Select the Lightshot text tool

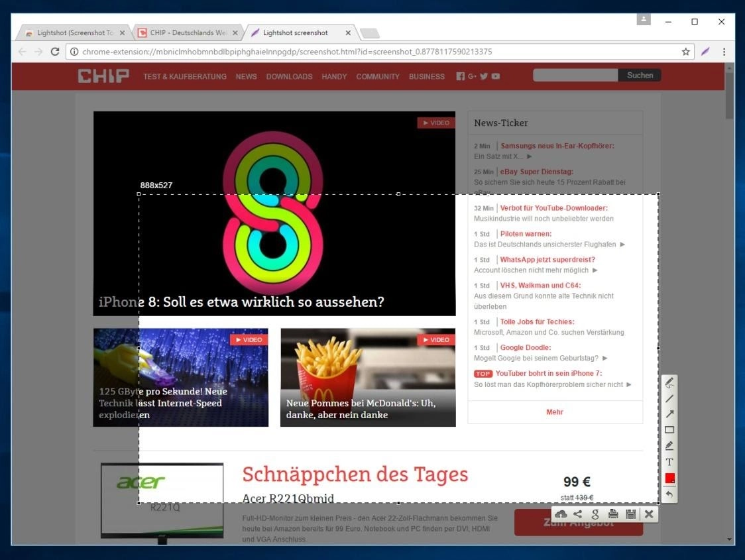669,462
